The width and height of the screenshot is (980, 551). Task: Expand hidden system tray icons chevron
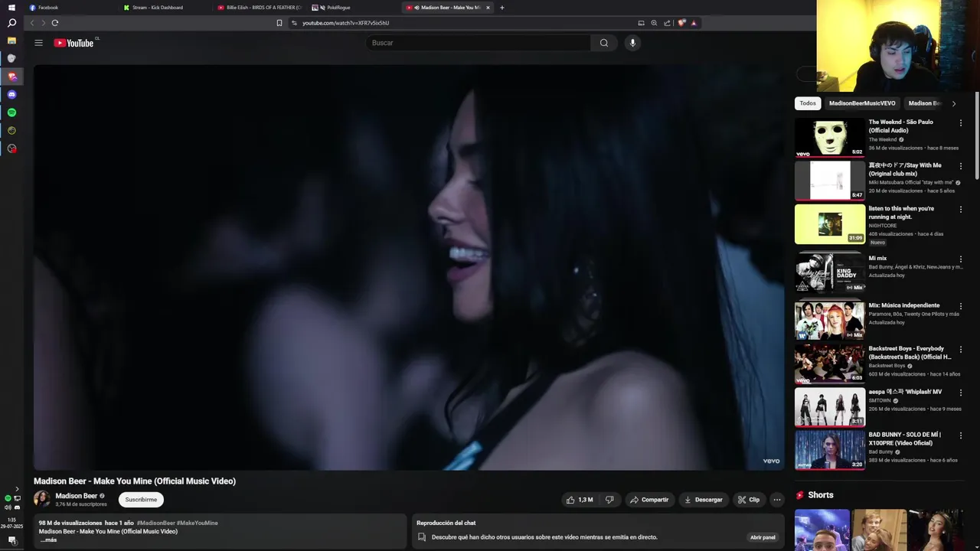[x=17, y=489]
